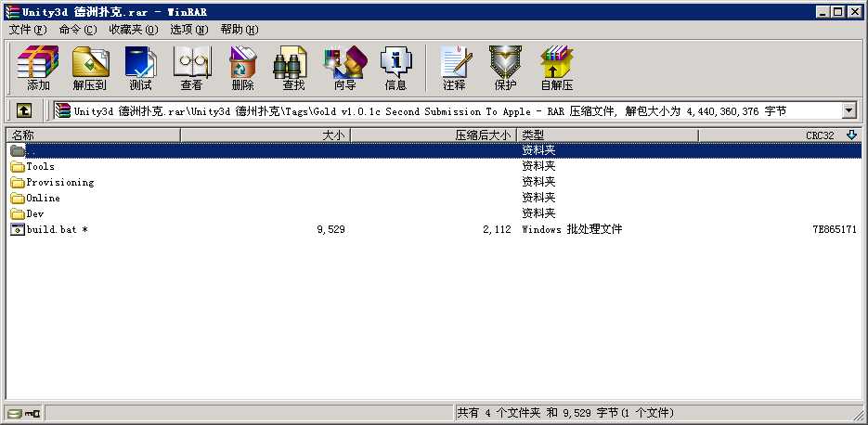Click the Dev folder icon
This screenshot has height=425, width=868.
tap(18, 213)
